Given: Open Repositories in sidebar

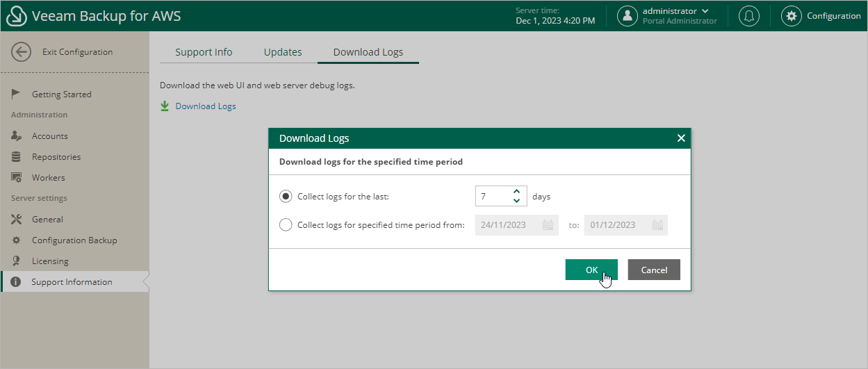Looking at the screenshot, I should coord(56,157).
